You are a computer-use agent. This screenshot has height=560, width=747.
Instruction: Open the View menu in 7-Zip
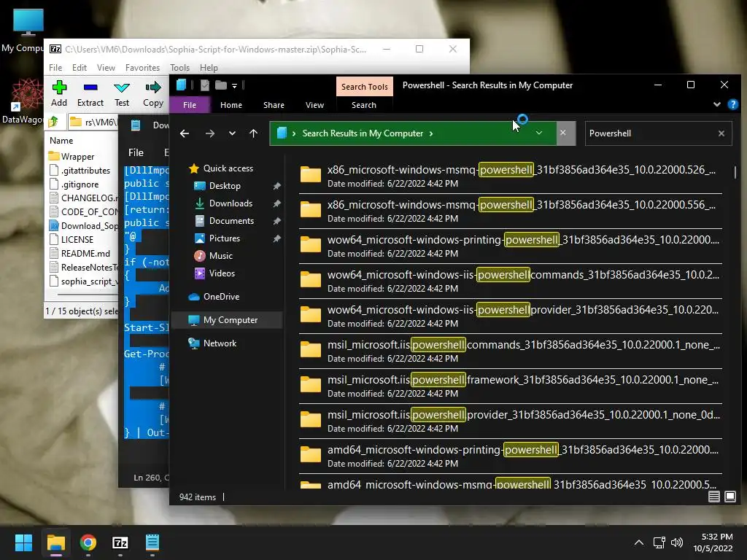coord(106,68)
